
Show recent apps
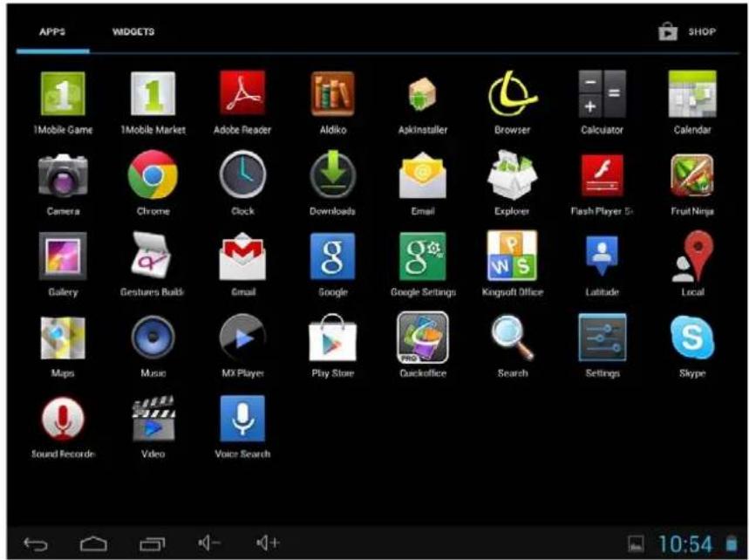[x=153, y=543]
